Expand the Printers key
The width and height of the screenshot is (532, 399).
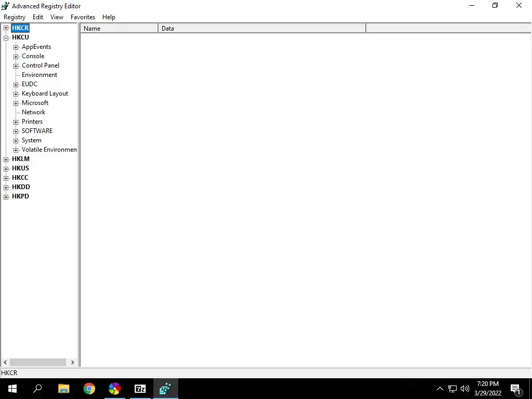(x=16, y=122)
